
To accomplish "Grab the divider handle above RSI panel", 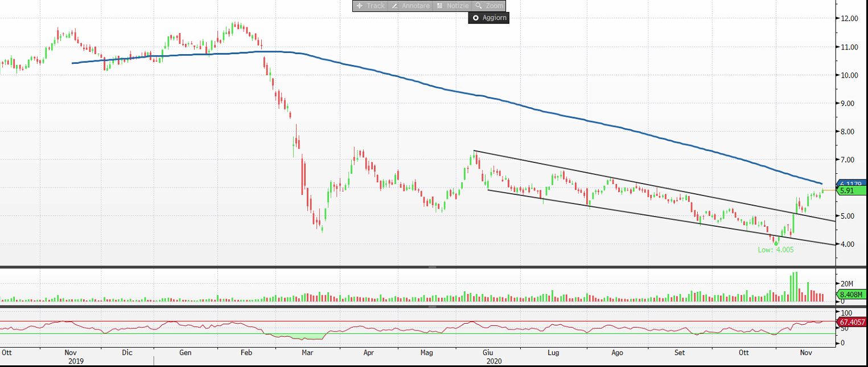I will click(x=433, y=307).
